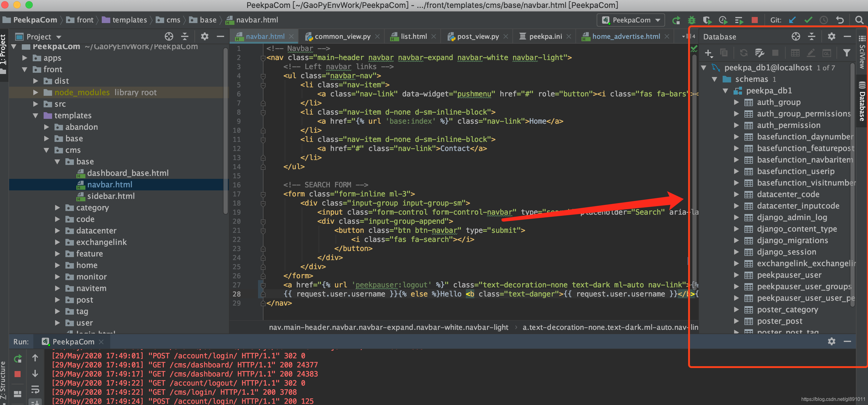Toggle the 1: Project tool window tab

(x=3, y=51)
